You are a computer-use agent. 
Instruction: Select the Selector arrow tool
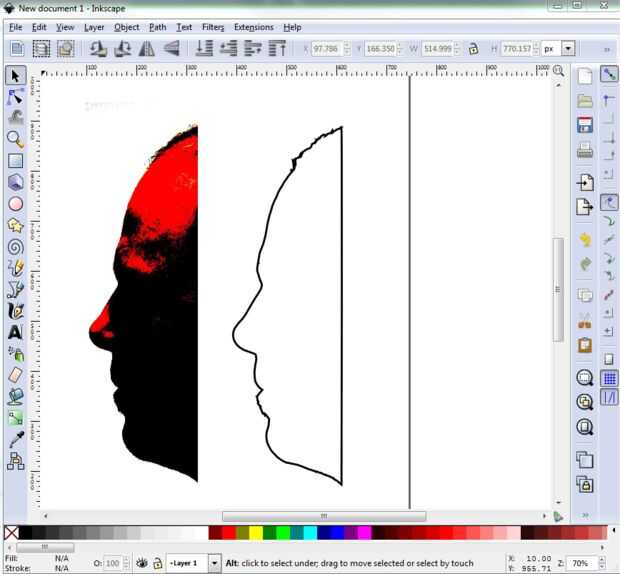(15, 75)
